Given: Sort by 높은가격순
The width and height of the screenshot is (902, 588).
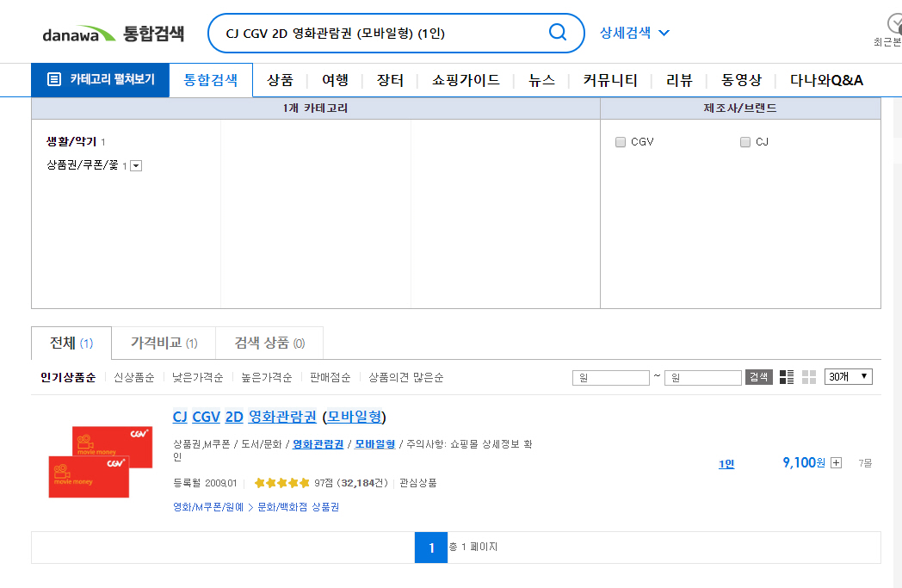Looking at the screenshot, I should click(266, 377).
